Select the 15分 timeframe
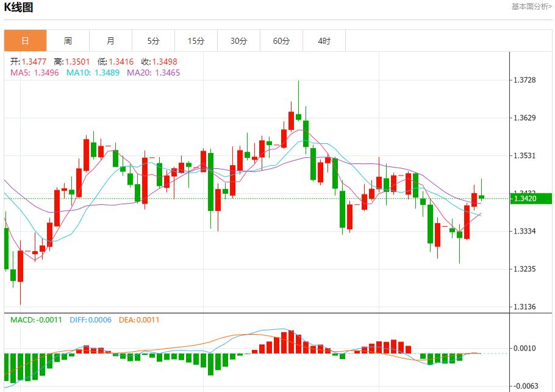The height and width of the screenshot is (392, 555). (x=196, y=40)
